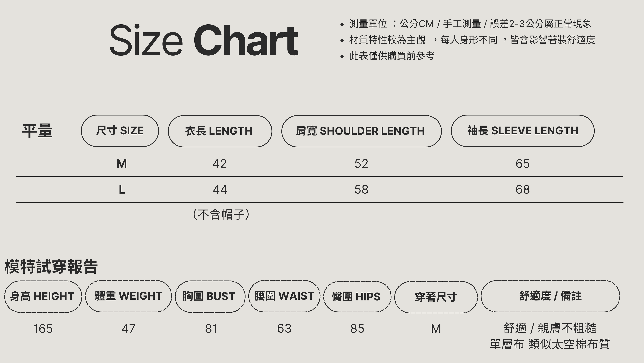Click the model height value 165
644x363 pixels.
click(x=43, y=329)
